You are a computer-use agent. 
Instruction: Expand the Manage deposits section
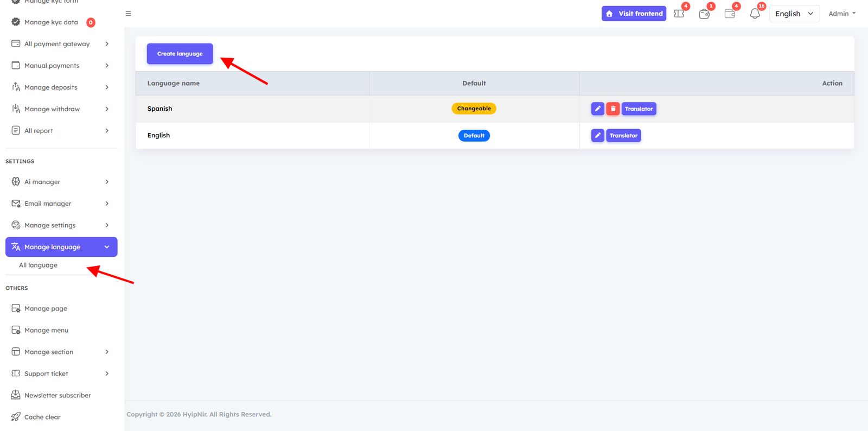(51, 87)
